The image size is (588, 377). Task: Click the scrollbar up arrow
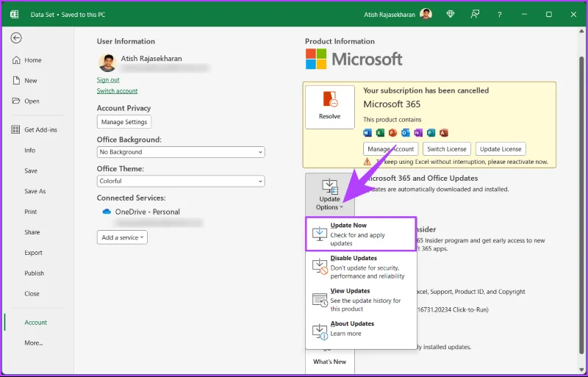[581, 32]
